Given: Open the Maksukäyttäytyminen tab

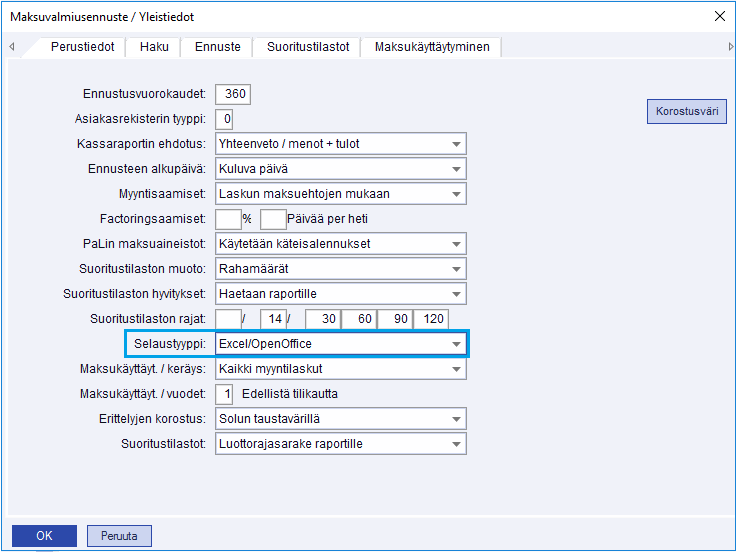Looking at the screenshot, I should pos(432,47).
